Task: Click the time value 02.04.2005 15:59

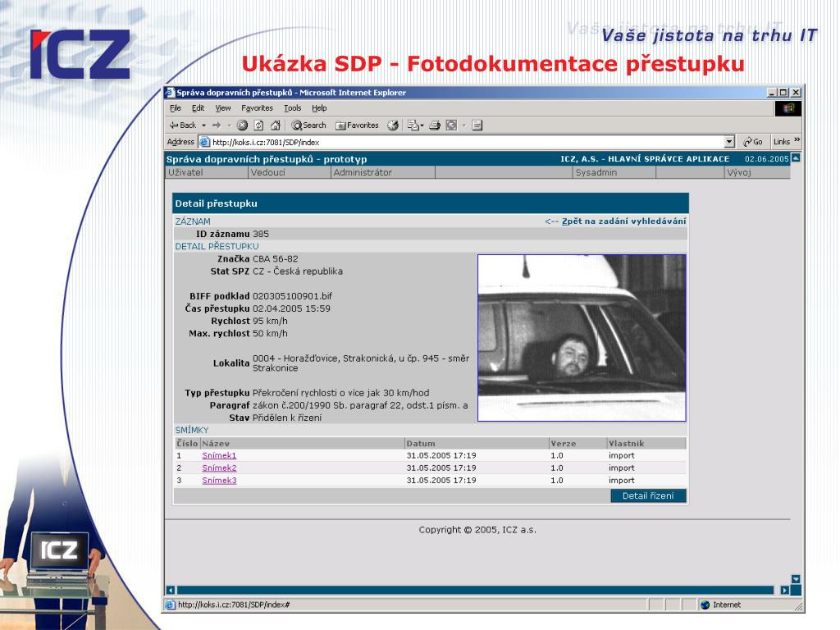Action: pos(291,308)
